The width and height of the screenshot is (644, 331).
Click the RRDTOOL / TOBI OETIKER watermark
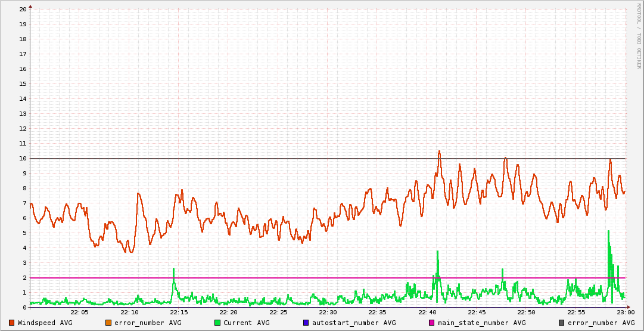pyautogui.click(x=639, y=36)
